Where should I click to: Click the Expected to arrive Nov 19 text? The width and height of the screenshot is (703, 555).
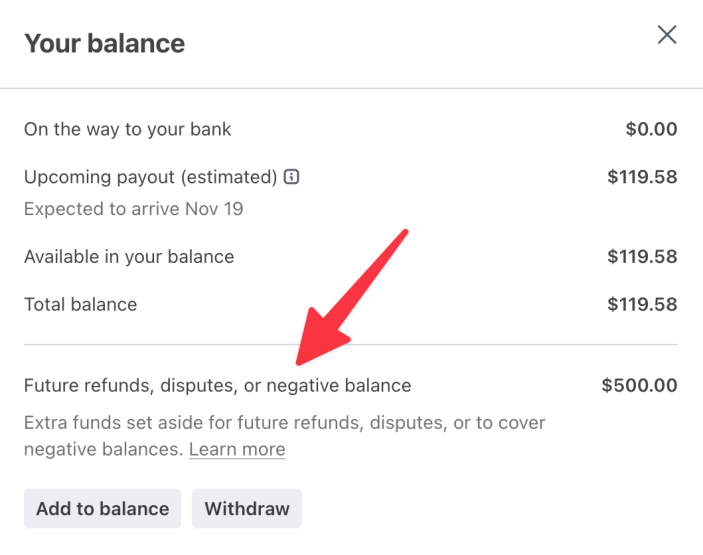pyautogui.click(x=134, y=209)
